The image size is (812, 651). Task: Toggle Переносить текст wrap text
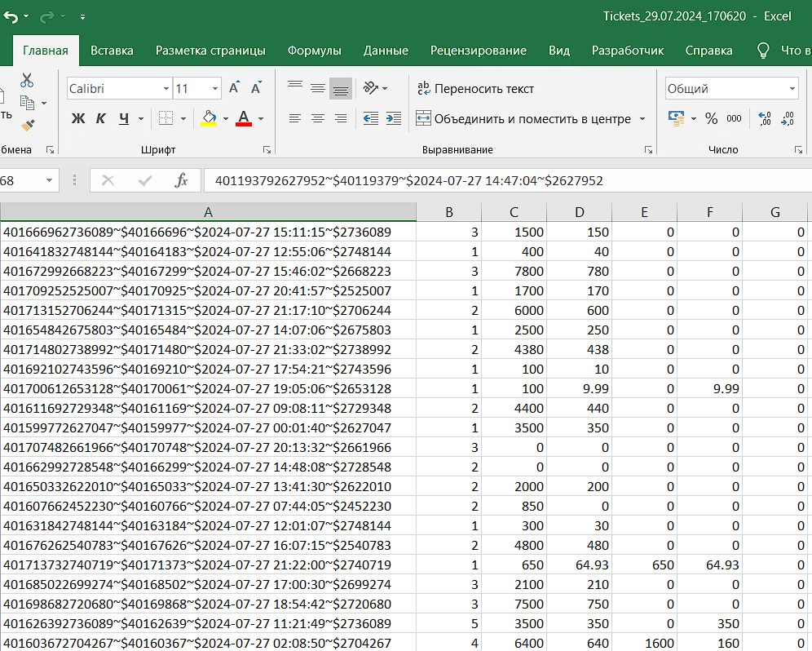475,88
